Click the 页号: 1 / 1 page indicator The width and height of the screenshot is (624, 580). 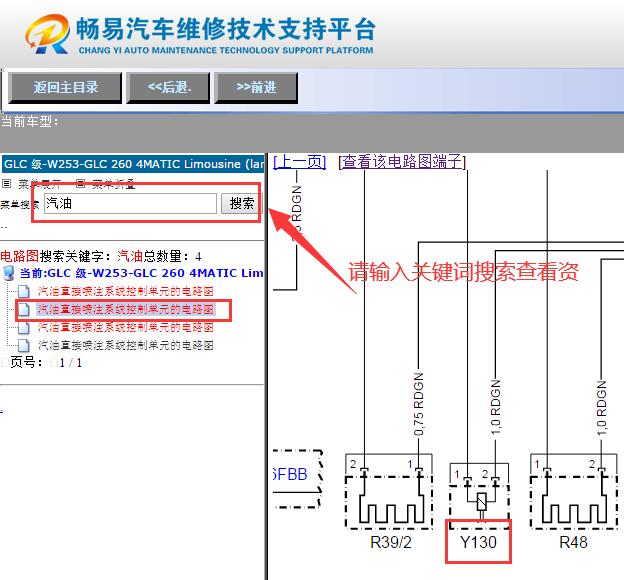[46, 363]
